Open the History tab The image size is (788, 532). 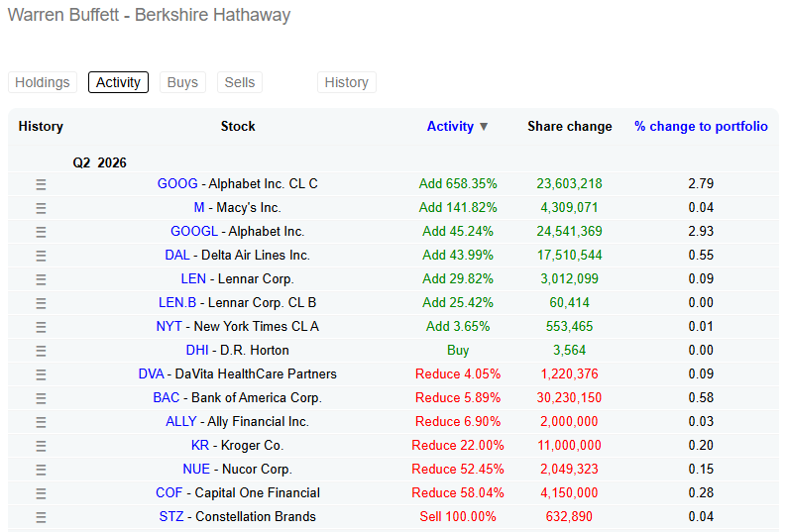pyautogui.click(x=346, y=82)
